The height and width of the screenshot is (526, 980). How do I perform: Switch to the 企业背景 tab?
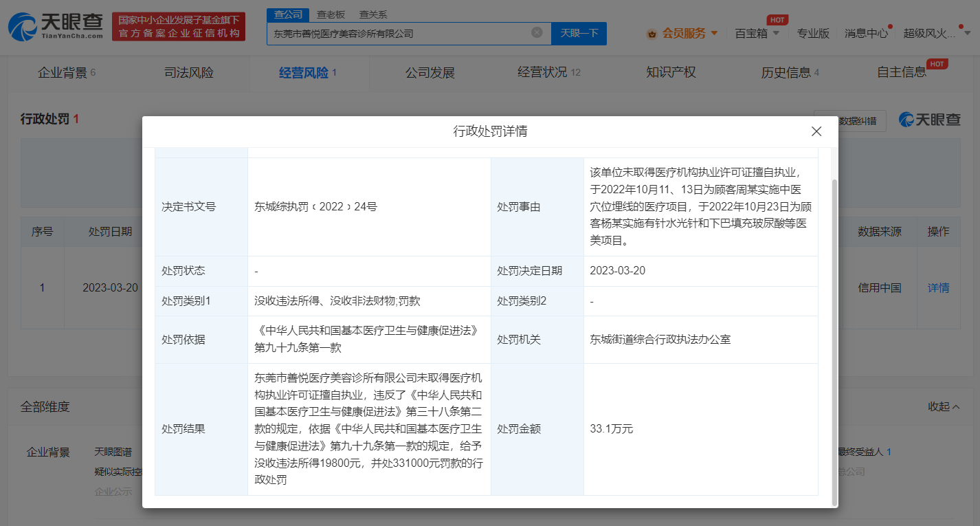67,72
